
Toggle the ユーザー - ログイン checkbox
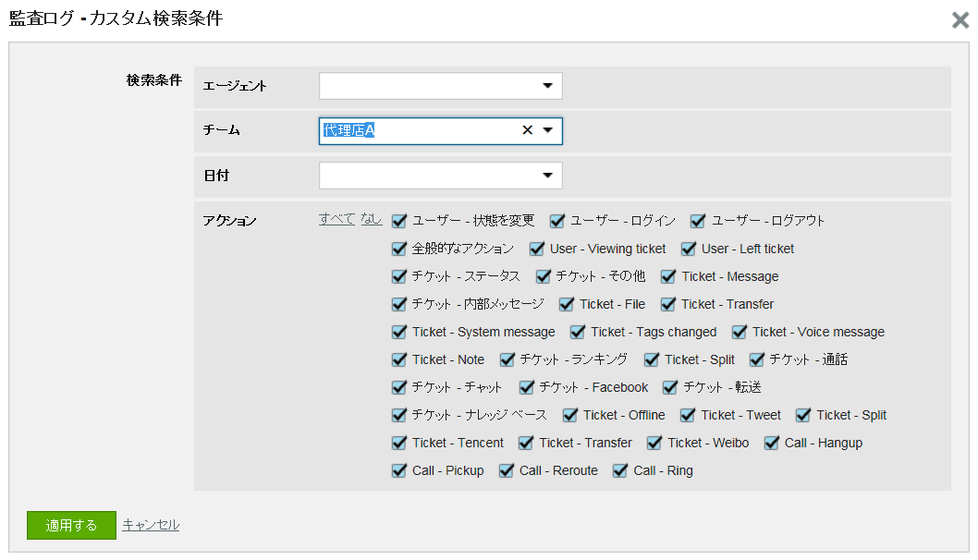(557, 221)
